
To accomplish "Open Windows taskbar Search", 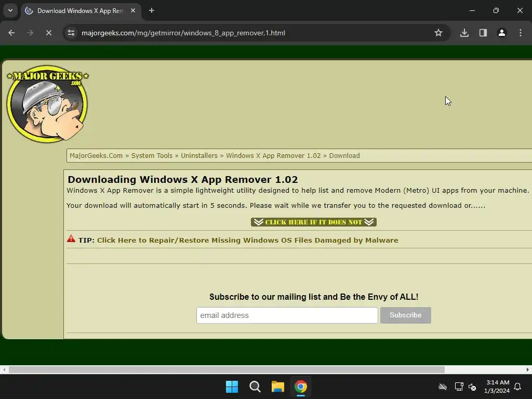I will [x=255, y=387].
